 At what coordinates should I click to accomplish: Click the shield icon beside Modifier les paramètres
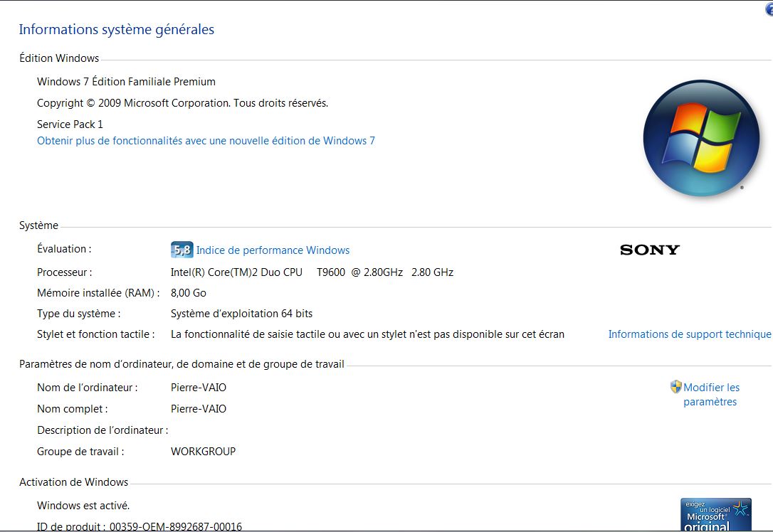tap(676, 387)
